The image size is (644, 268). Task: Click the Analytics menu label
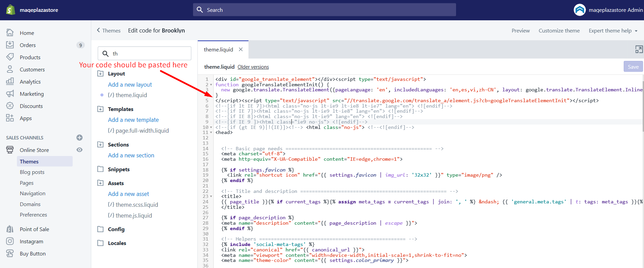(30, 82)
